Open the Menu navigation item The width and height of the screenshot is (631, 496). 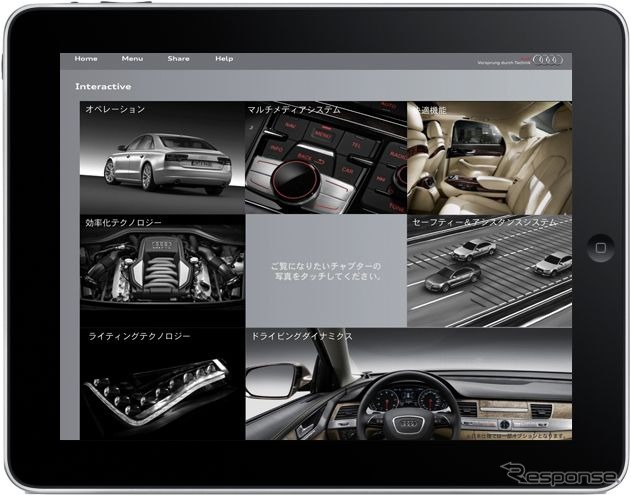click(132, 59)
